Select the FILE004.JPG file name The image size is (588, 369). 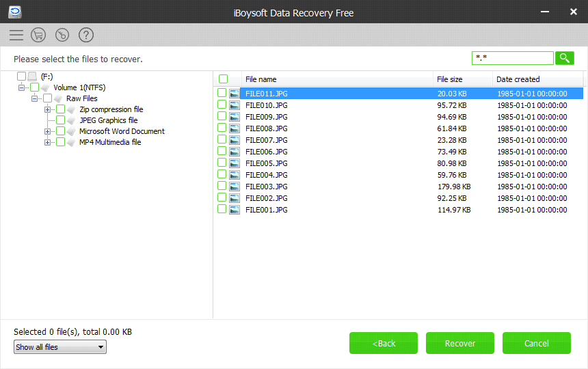click(266, 175)
